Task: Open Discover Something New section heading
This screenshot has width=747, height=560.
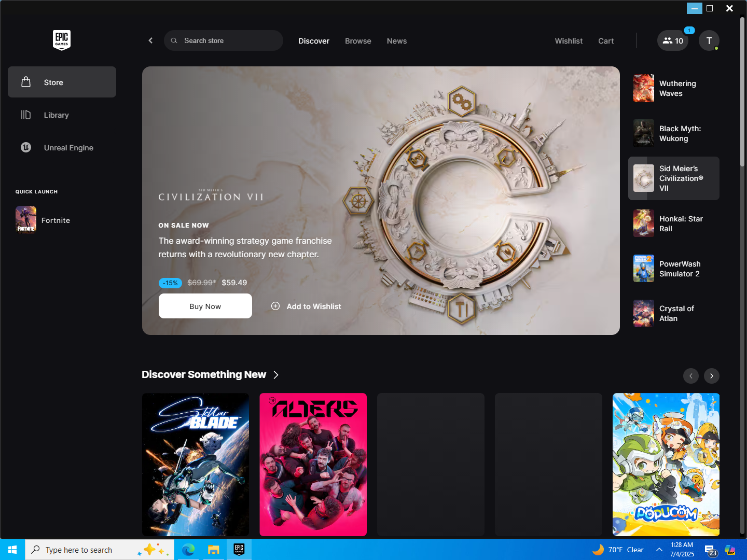Action: (204, 374)
